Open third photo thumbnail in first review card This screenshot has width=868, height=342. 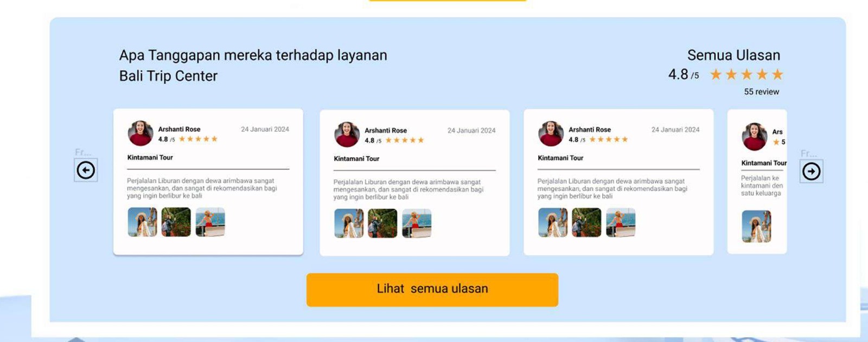coord(210,222)
